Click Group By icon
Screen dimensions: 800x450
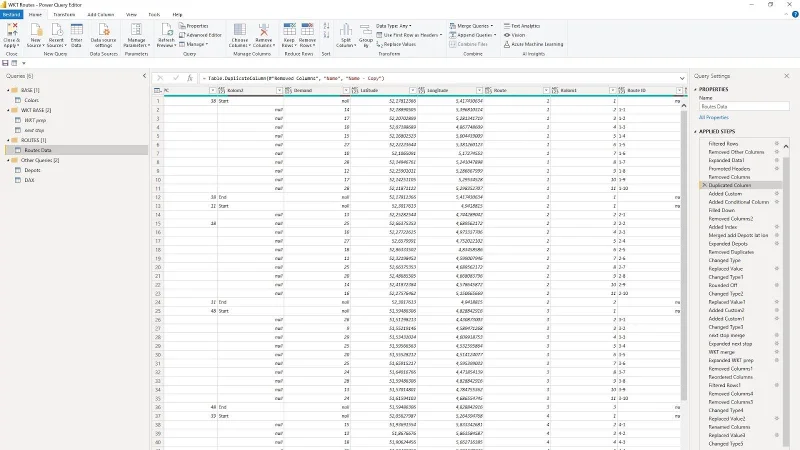click(x=365, y=30)
